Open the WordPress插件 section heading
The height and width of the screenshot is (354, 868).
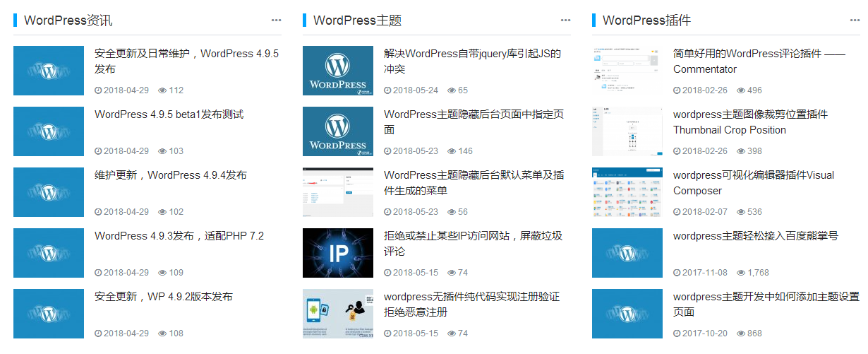pos(646,20)
